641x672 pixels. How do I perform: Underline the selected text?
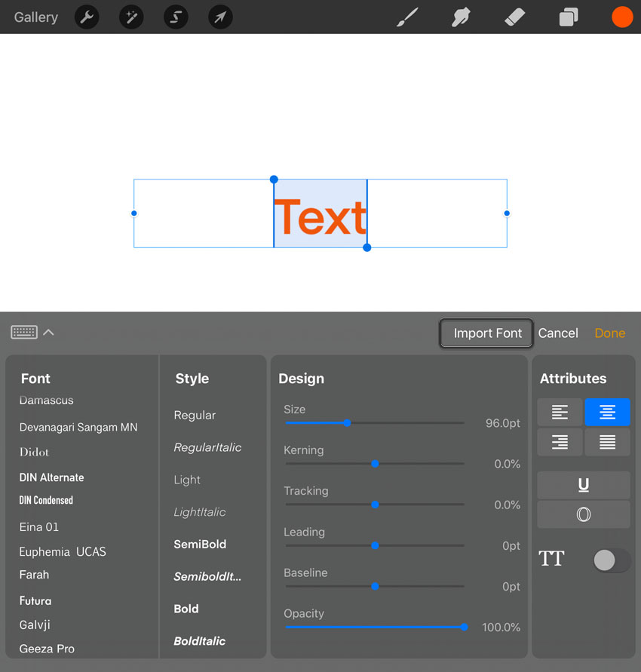coord(583,485)
